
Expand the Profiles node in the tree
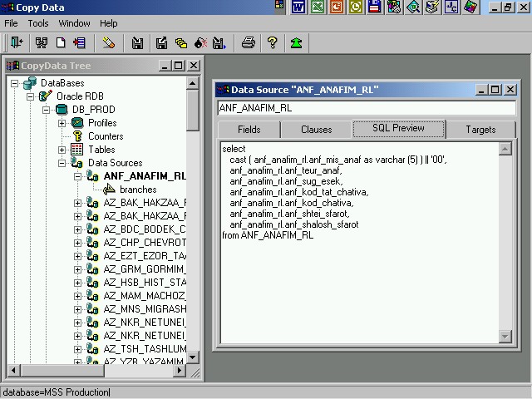point(62,123)
